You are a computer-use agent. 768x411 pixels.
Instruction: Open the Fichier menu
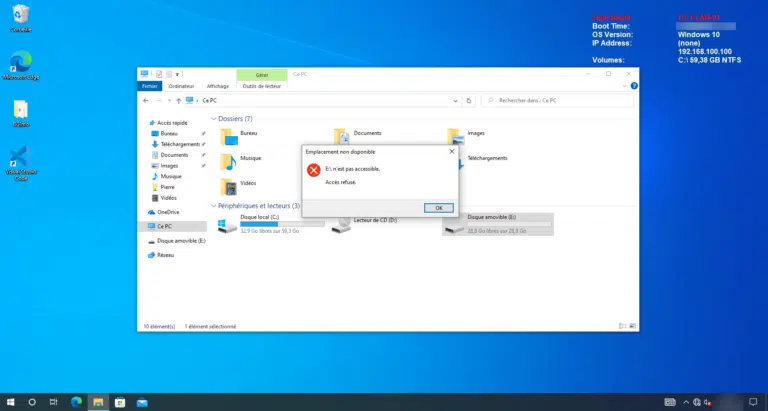[150, 86]
